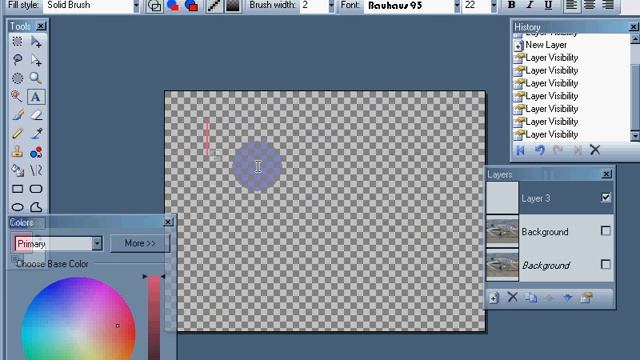Click the red brightness slider bar
The width and height of the screenshot is (640, 360).
(x=154, y=318)
